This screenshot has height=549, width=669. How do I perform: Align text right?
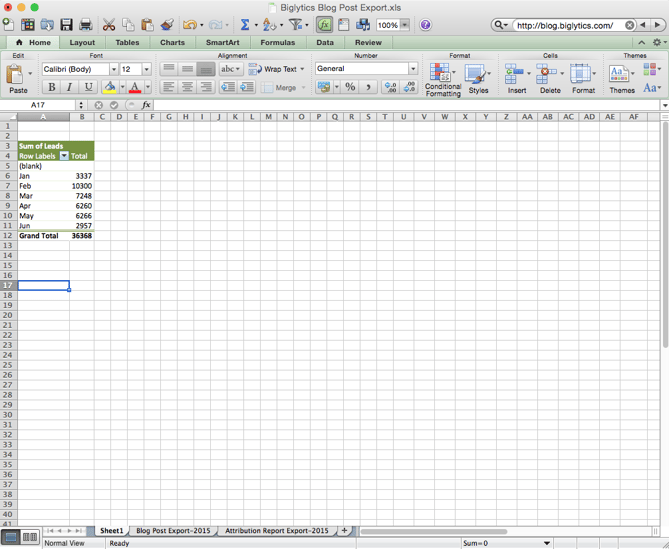206,87
